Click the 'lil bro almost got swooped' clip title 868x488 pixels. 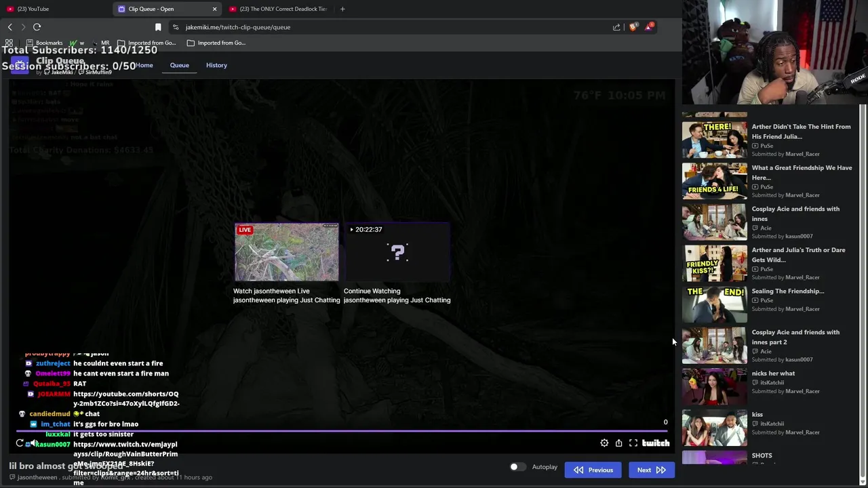point(66,466)
